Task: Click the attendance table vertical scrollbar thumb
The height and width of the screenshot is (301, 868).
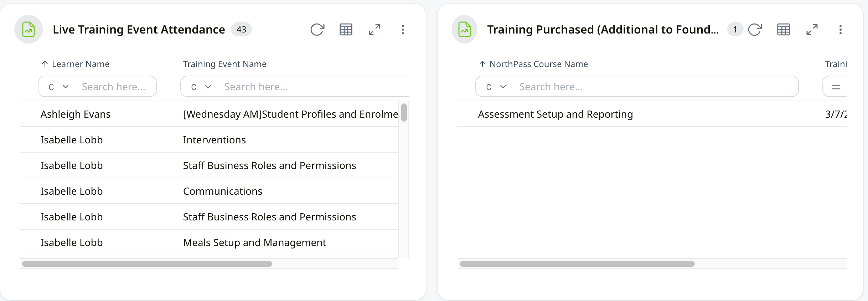Action: (404, 112)
